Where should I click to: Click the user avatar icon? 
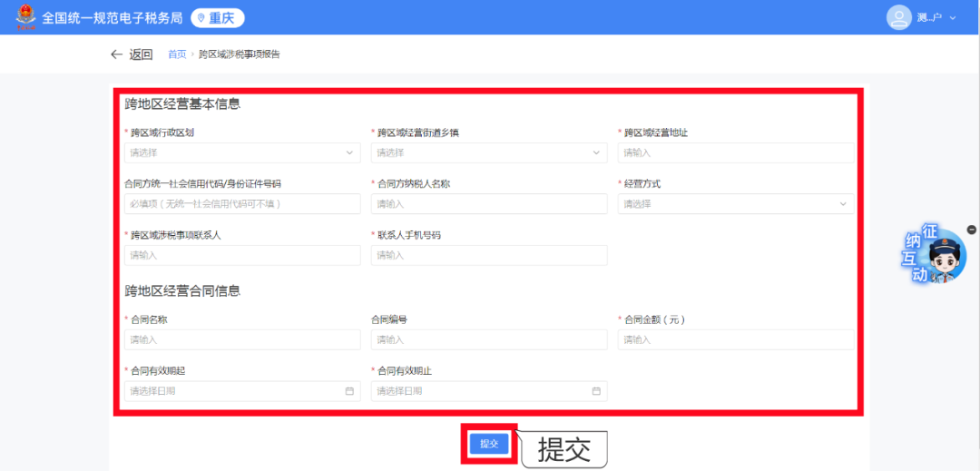(x=898, y=17)
